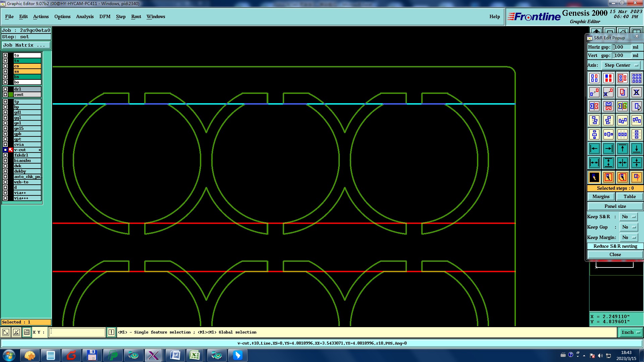Screen dimensions: 644x362
Task: Open the Actions menu
Action: 41,16
